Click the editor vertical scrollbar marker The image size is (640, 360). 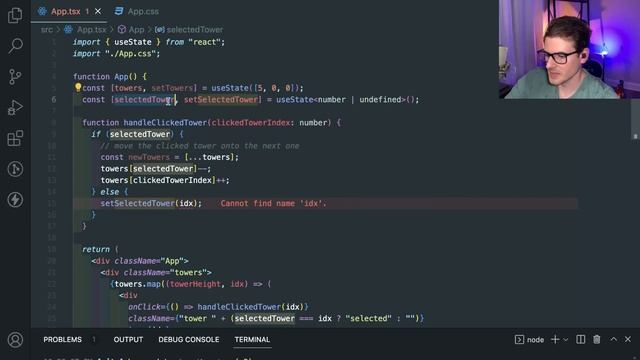(x=635, y=137)
